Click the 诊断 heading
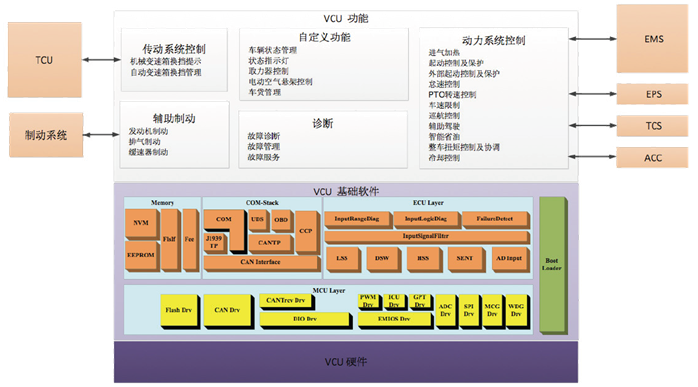698x387 pixels. tap(322, 123)
